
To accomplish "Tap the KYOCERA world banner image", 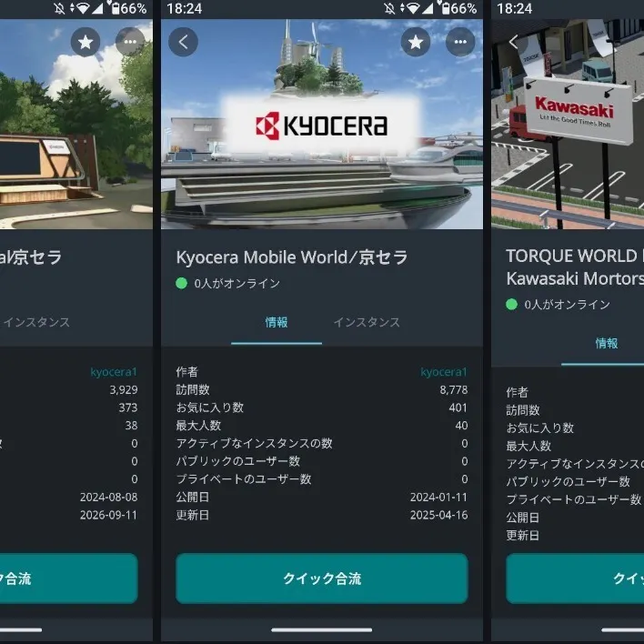I will pyautogui.click(x=322, y=124).
